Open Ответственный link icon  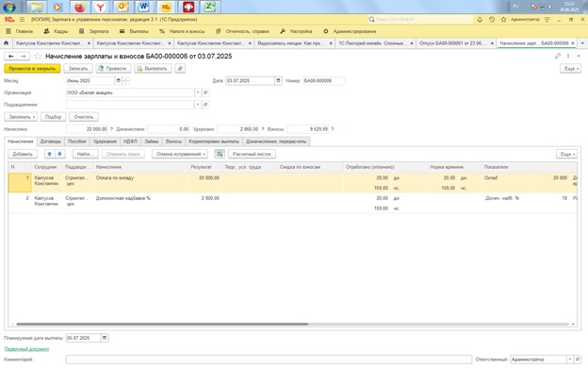point(578,360)
